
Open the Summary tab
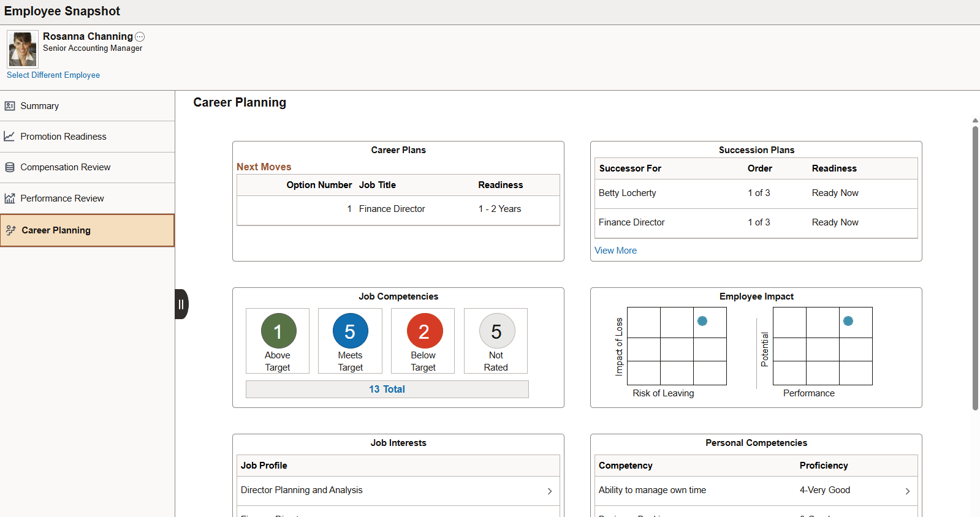pyautogui.click(x=88, y=106)
